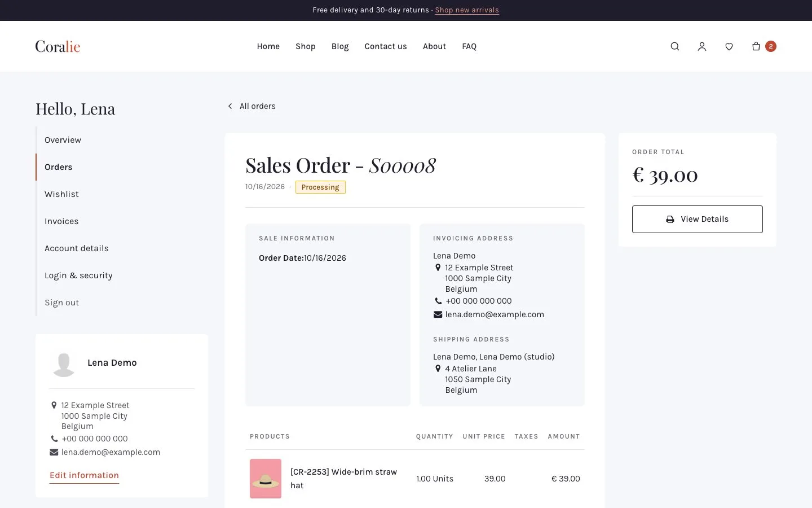
Task: Click the envelope icon in invoicing address
Action: point(438,314)
